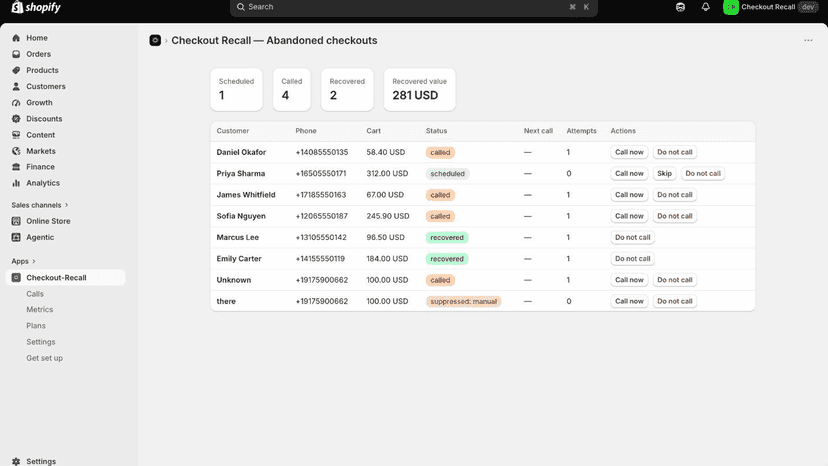Screen dimensions: 828x466
Task: Click Do not call for Priya Sharma
Action: point(703,173)
